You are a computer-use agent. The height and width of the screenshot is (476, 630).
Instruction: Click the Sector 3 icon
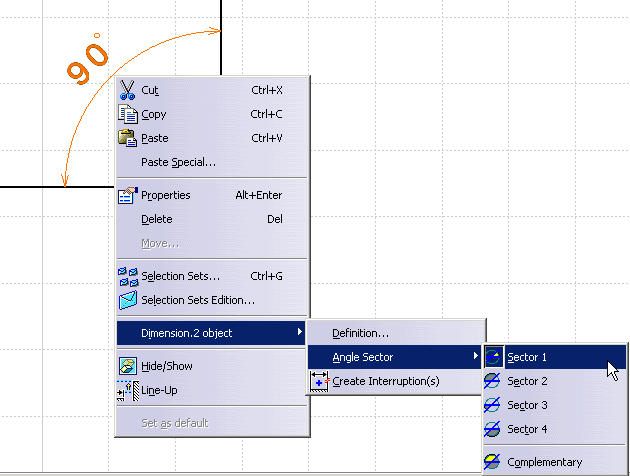tap(492, 405)
